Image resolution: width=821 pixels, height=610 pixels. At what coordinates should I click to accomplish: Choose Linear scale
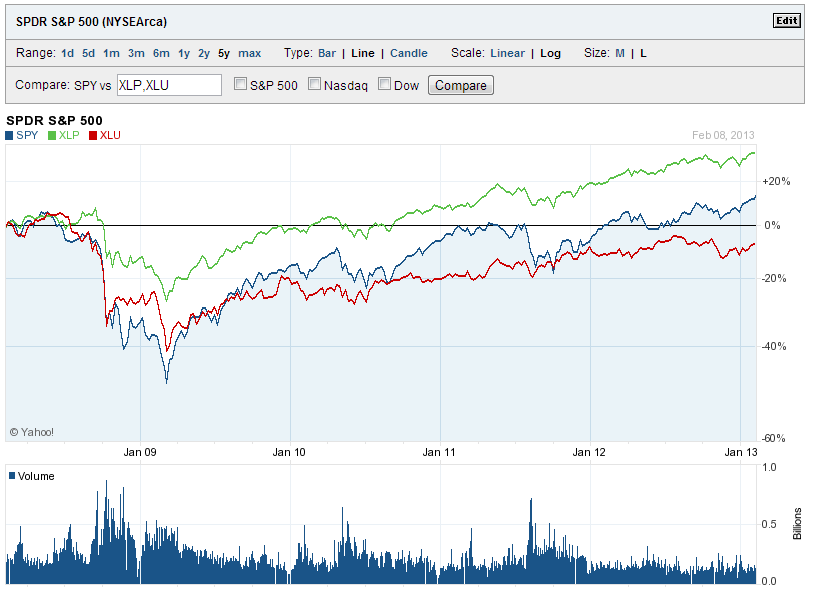[507, 53]
